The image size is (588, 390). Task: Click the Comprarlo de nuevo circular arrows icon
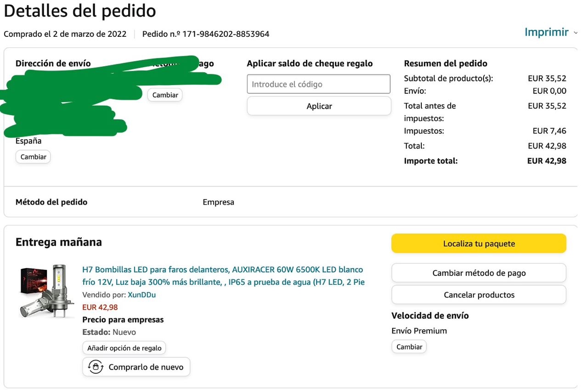(x=96, y=367)
